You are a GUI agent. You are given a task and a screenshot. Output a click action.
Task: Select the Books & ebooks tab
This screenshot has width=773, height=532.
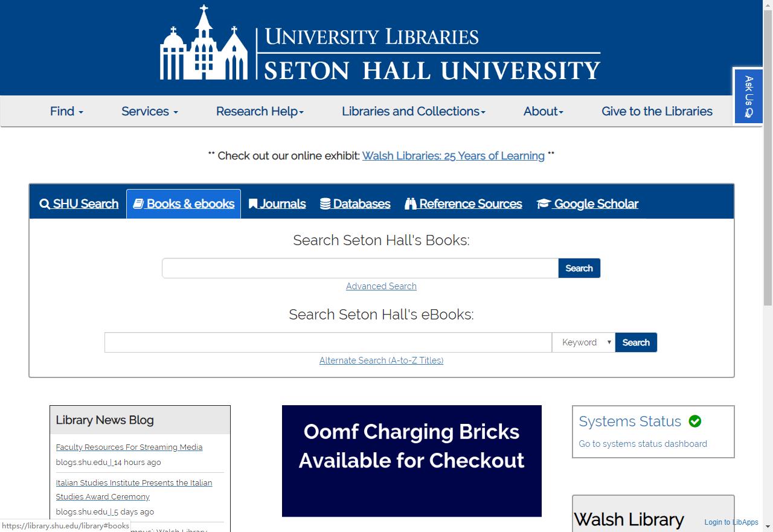pos(184,204)
